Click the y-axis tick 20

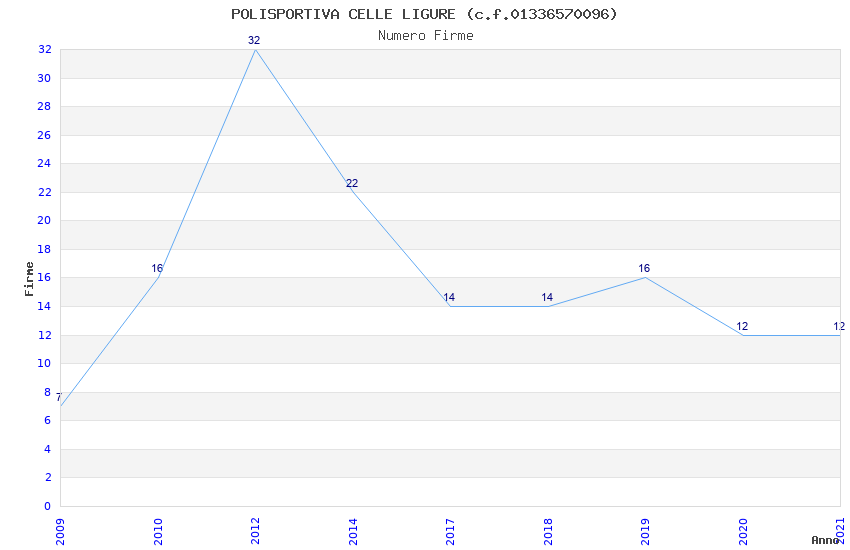[x=44, y=221]
